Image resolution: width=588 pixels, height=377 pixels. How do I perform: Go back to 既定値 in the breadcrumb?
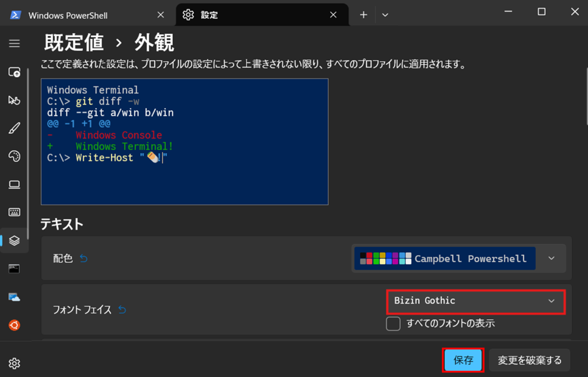tap(73, 43)
